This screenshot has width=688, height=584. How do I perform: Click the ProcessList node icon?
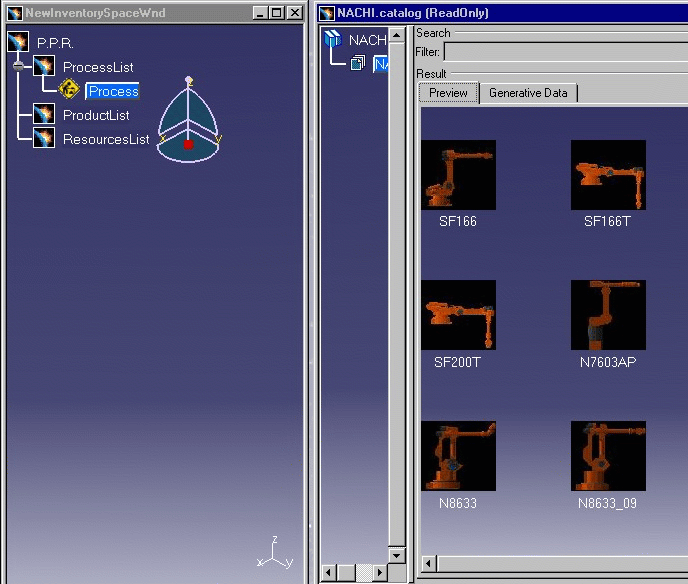click(x=44, y=67)
